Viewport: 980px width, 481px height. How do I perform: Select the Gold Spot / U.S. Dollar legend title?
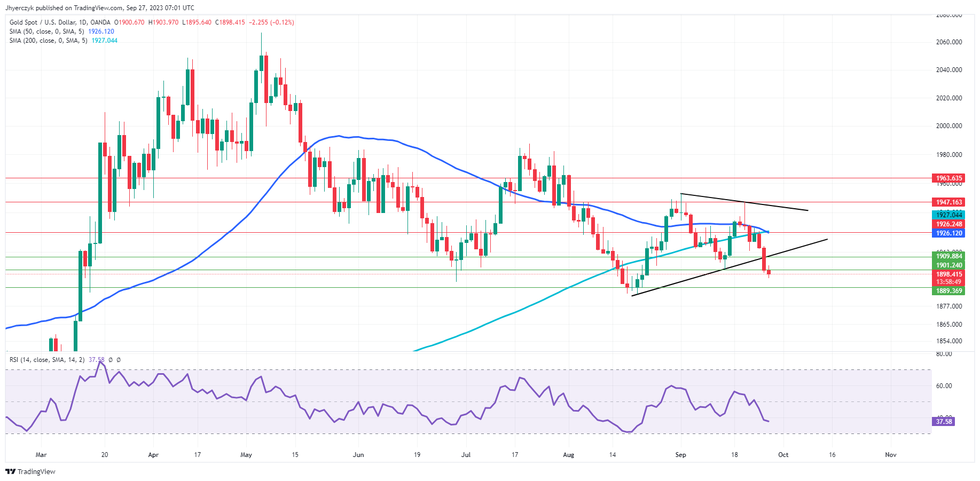pos(60,22)
